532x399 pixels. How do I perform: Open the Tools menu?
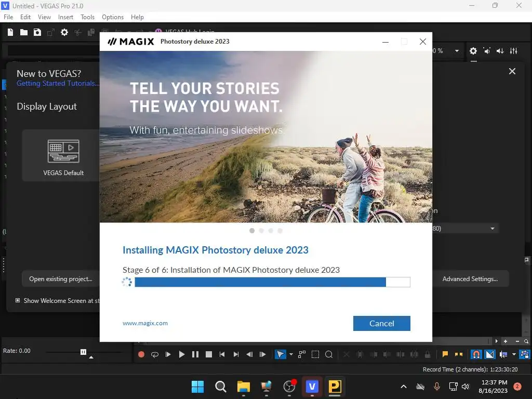click(x=87, y=17)
